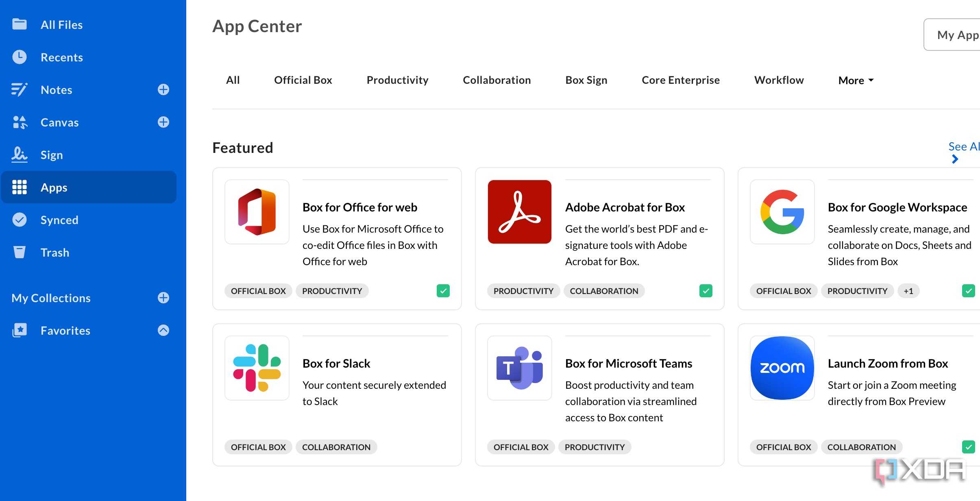980x501 pixels.
Task: Click the Trash bin icon
Action: pos(20,252)
